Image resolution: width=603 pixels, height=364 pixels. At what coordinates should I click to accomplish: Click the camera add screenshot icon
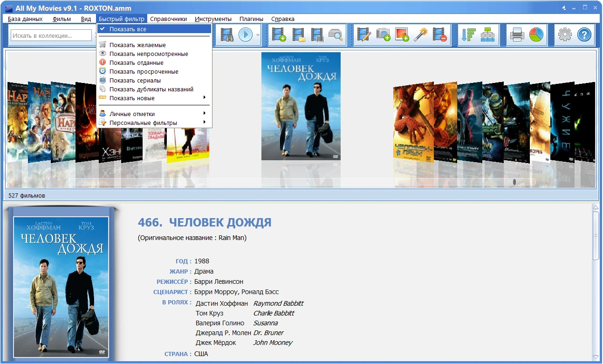click(383, 35)
